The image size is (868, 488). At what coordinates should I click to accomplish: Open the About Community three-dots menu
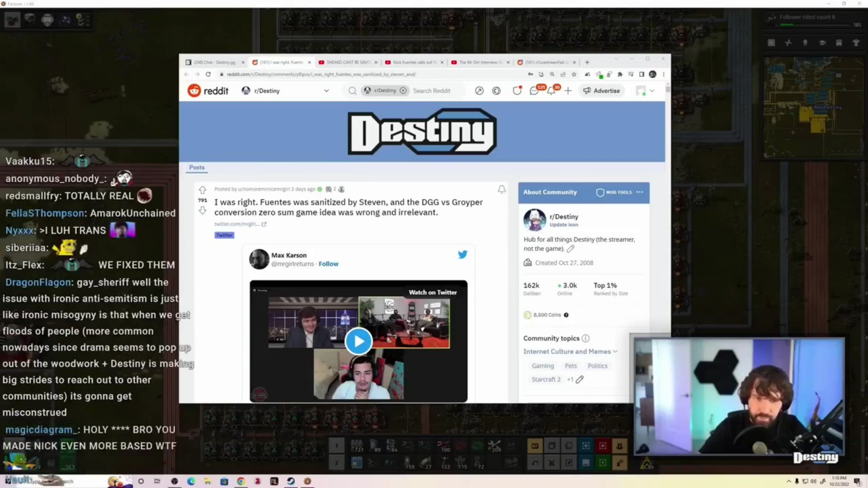click(x=639, y=192)
